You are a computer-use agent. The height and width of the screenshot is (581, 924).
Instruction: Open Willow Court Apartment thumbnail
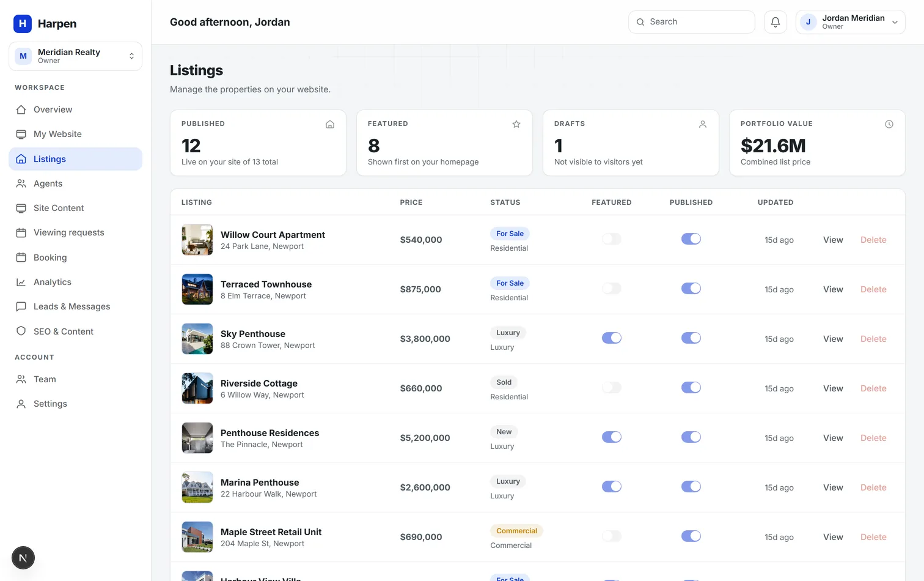[x=197, y=240]
